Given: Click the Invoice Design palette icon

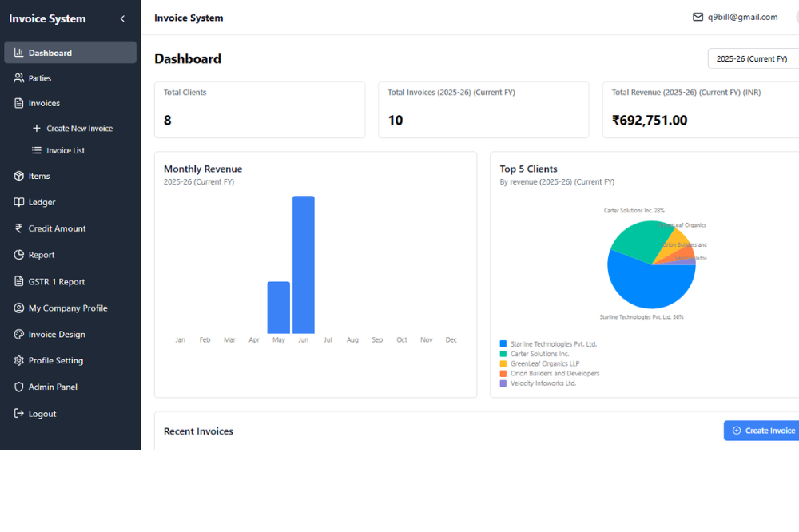Looking at the screenshot, I should pos(19,334).
